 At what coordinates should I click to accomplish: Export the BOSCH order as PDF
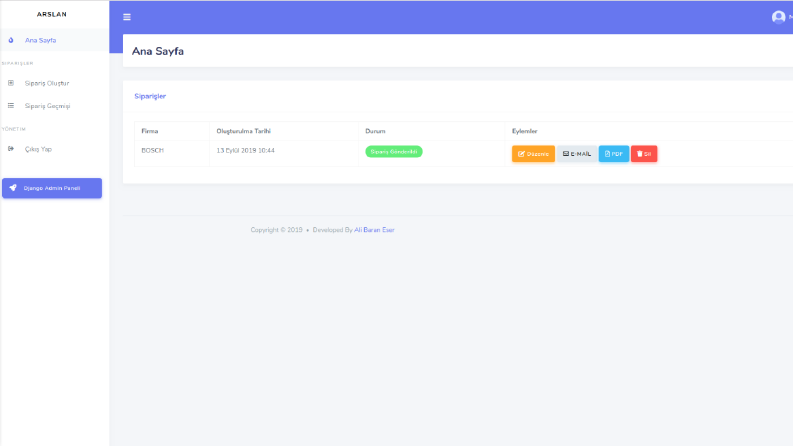tap(613, 154)
